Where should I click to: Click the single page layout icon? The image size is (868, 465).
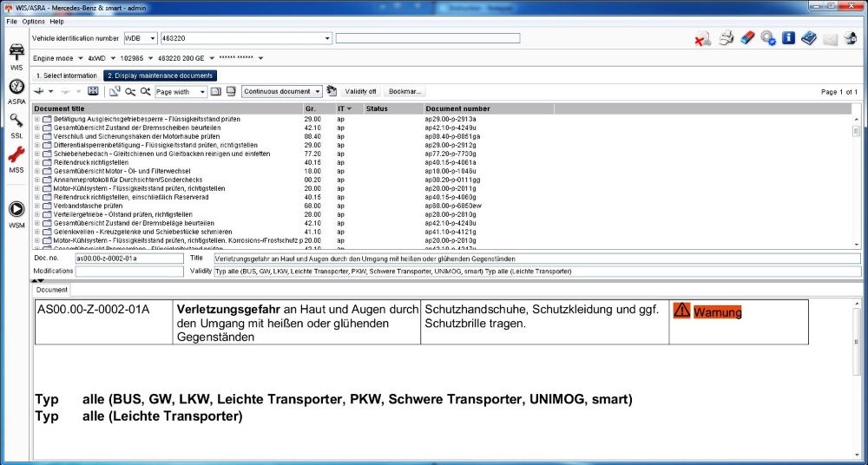coord(216,91)
